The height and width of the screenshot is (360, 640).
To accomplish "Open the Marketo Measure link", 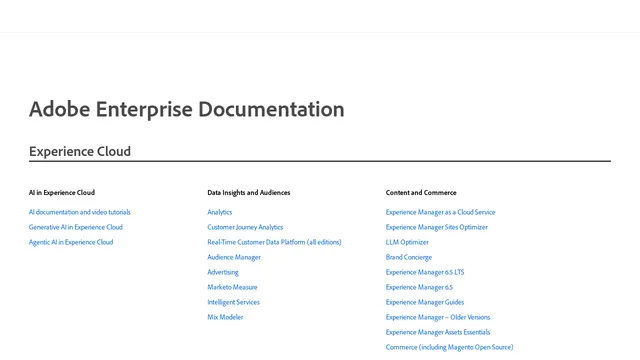I will [x=232, y=287].
